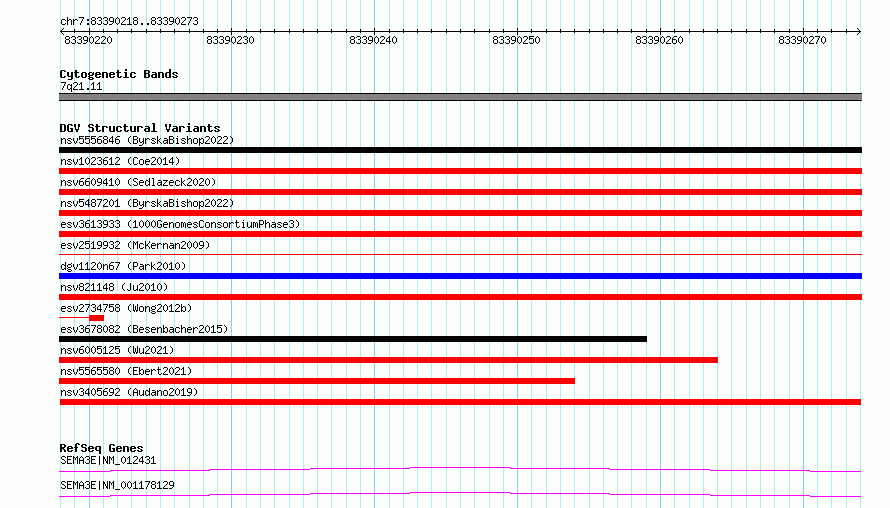
Task: Click the red bar under nsv1023612
Action: 460,171
